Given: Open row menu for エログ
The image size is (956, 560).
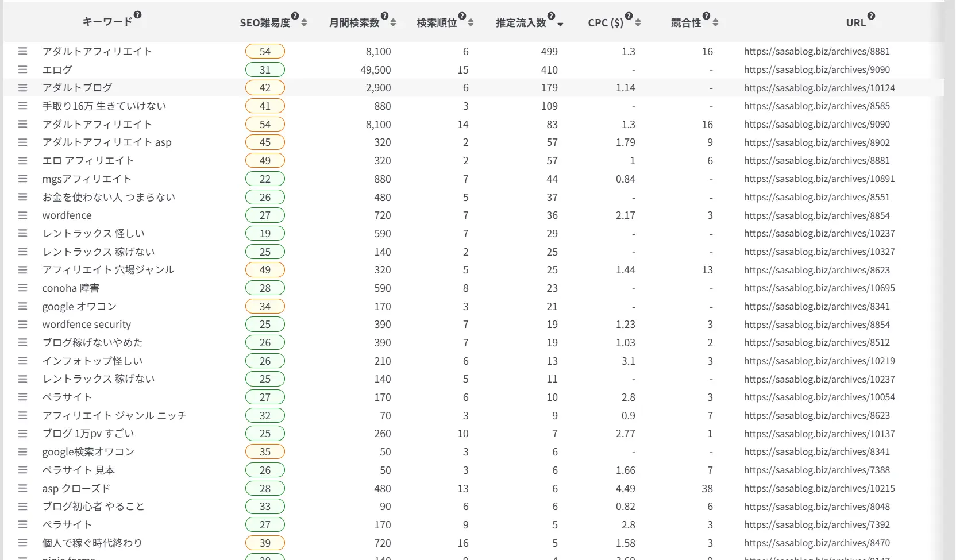Looking at the screenshot, I should 22,69.
